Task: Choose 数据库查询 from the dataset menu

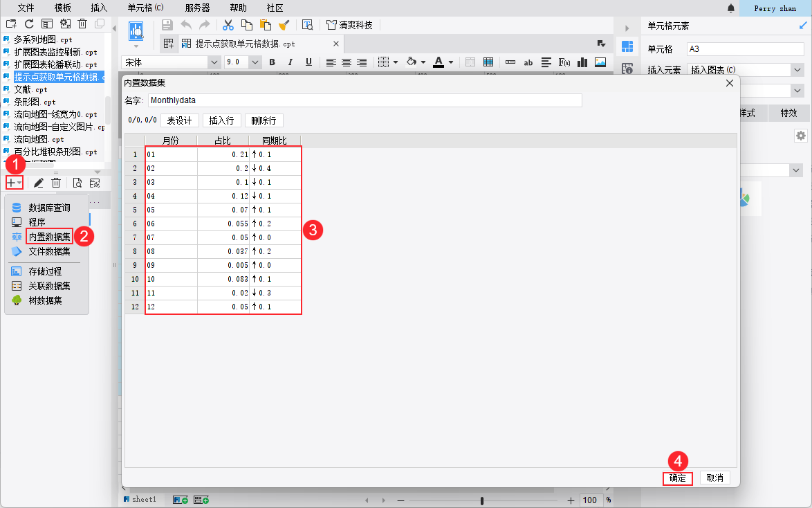Action: click(x=49, y=208)
